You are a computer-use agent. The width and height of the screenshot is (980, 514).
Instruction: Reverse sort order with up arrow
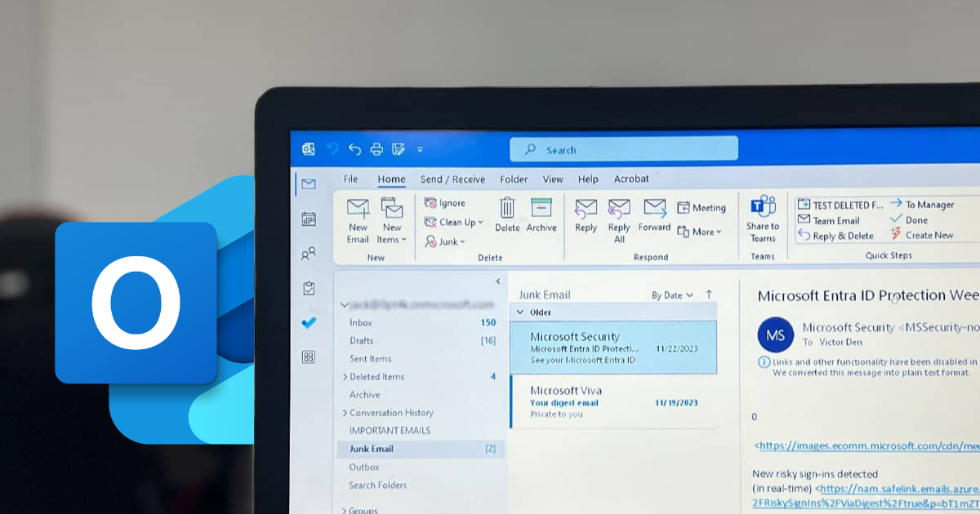click(x=708, y=295)
